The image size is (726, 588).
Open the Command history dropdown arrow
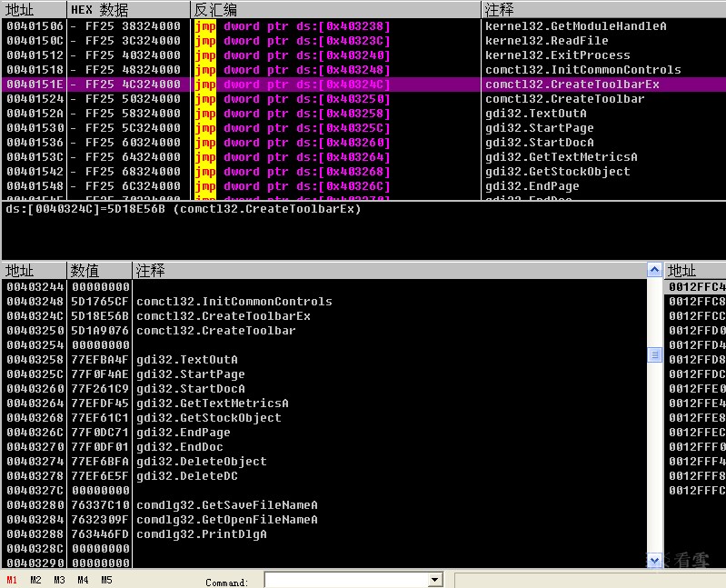click(x=434, y=580)
